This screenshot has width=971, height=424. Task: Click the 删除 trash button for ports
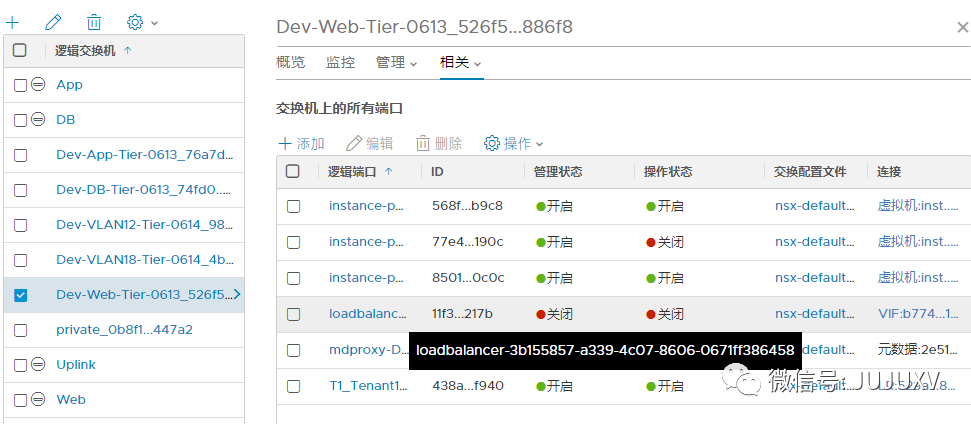click(438, 144)
